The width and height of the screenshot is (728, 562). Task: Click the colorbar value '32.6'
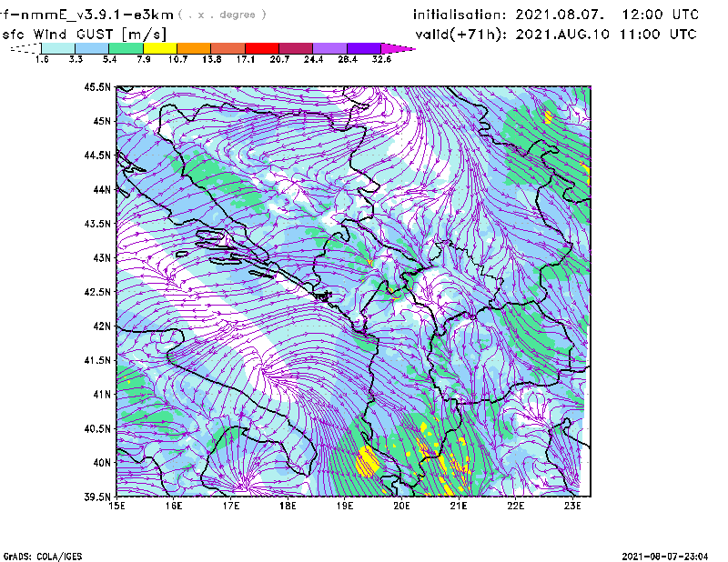381,59
